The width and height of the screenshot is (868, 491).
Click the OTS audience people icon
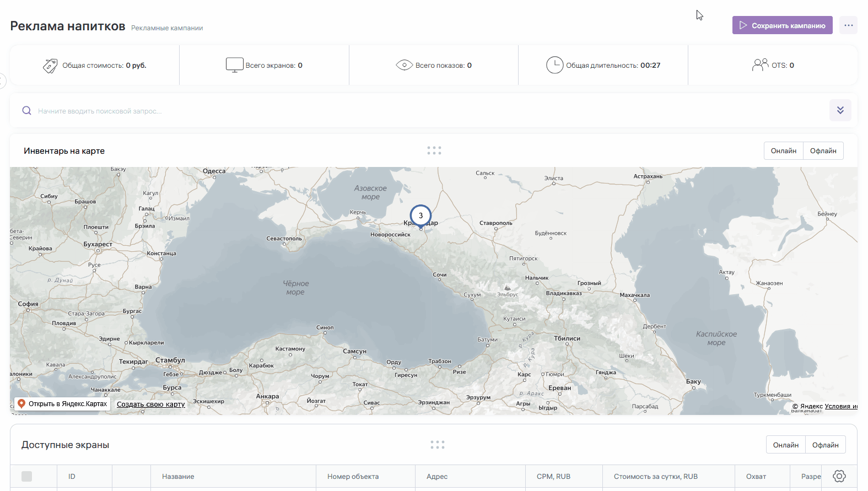point(760,65)
